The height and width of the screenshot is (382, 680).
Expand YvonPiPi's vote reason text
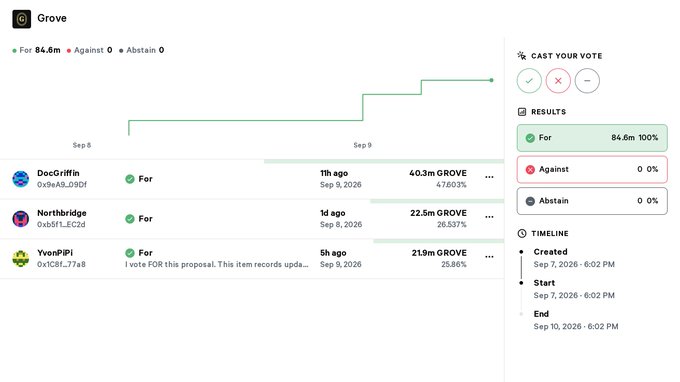click(x=217, y=264)
